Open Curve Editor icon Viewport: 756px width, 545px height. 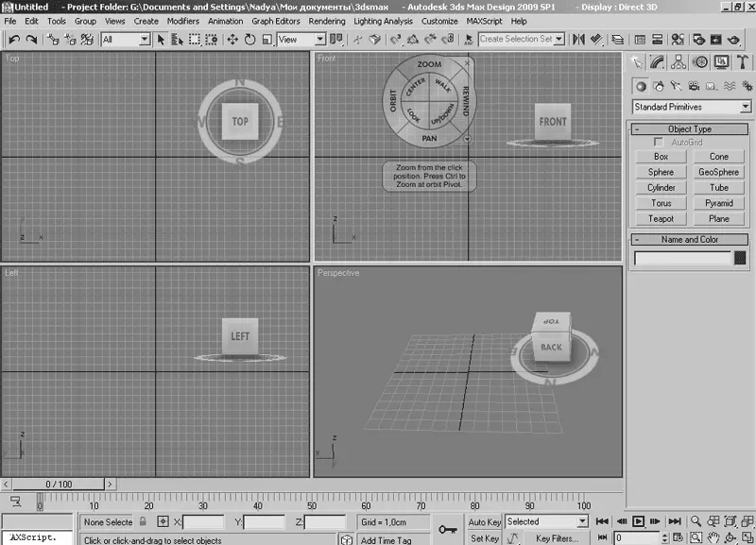point(640,40)
